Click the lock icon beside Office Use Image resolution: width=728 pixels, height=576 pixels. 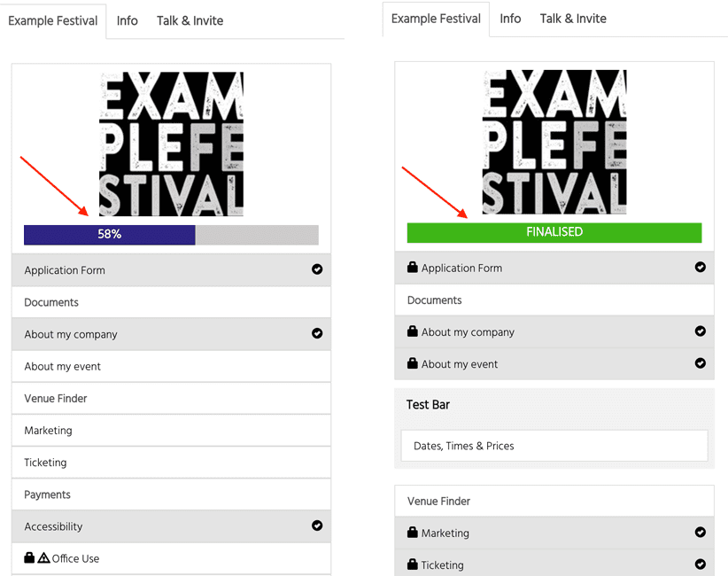tap(29, 557)
